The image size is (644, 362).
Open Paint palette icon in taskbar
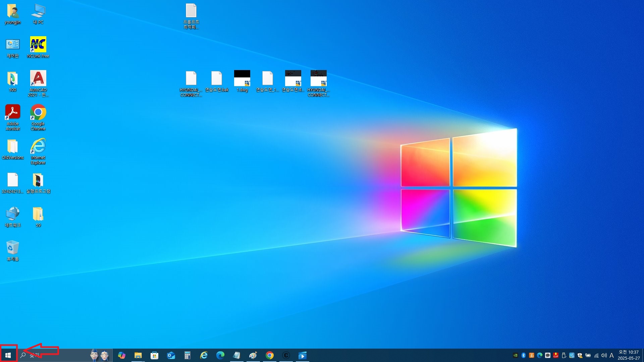click(253, 355)
